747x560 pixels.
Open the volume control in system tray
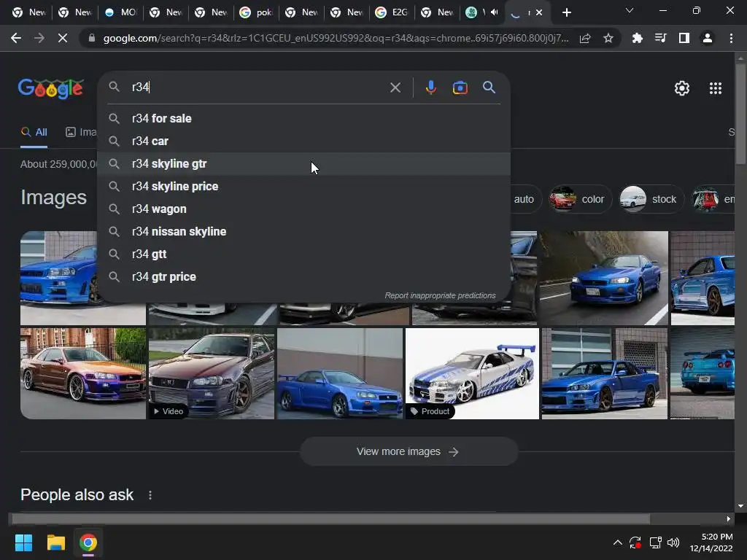(x=673, y=542)
